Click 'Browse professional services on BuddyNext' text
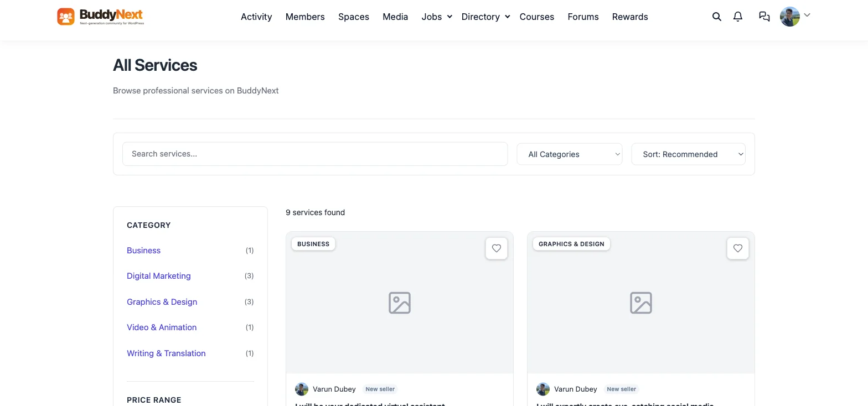This screenshot has width=868, height=406. 196,91
